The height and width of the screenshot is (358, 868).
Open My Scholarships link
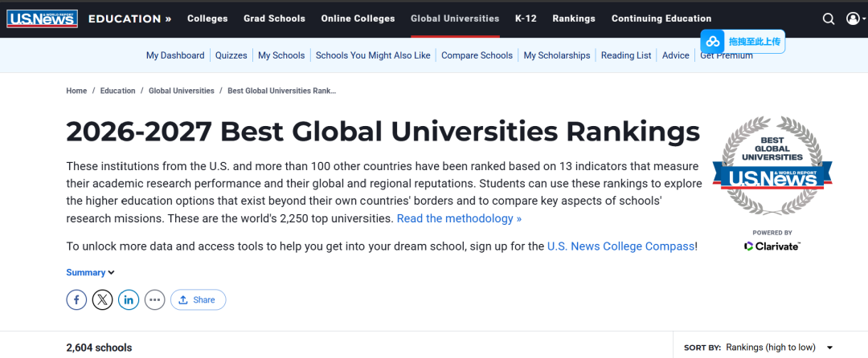(x=557, y=55)
